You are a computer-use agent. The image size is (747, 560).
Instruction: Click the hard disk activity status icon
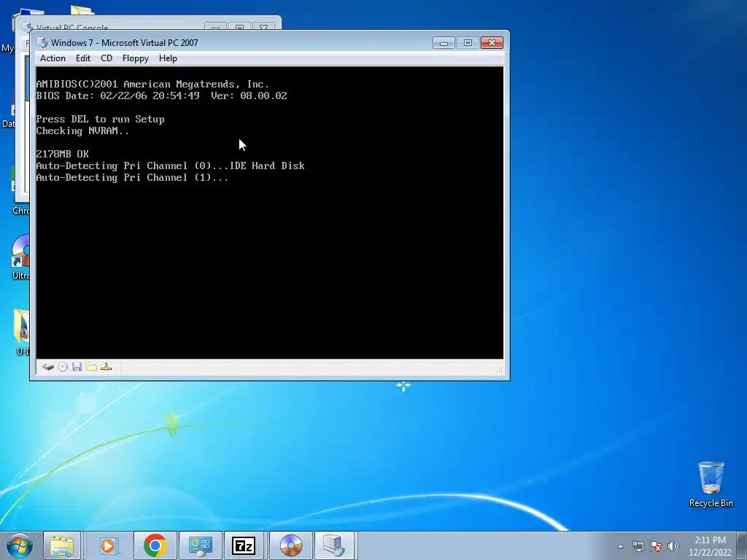coord(48,367)
